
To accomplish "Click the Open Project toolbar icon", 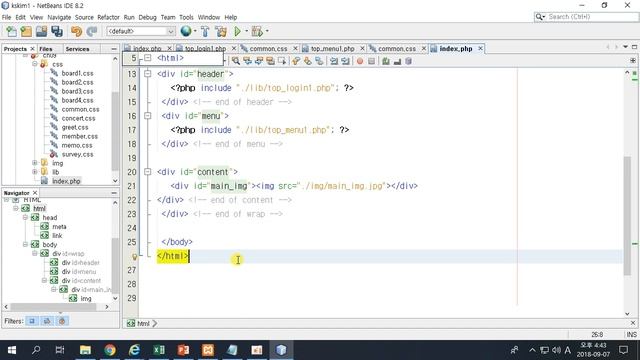I will click(x=41, y=31).
